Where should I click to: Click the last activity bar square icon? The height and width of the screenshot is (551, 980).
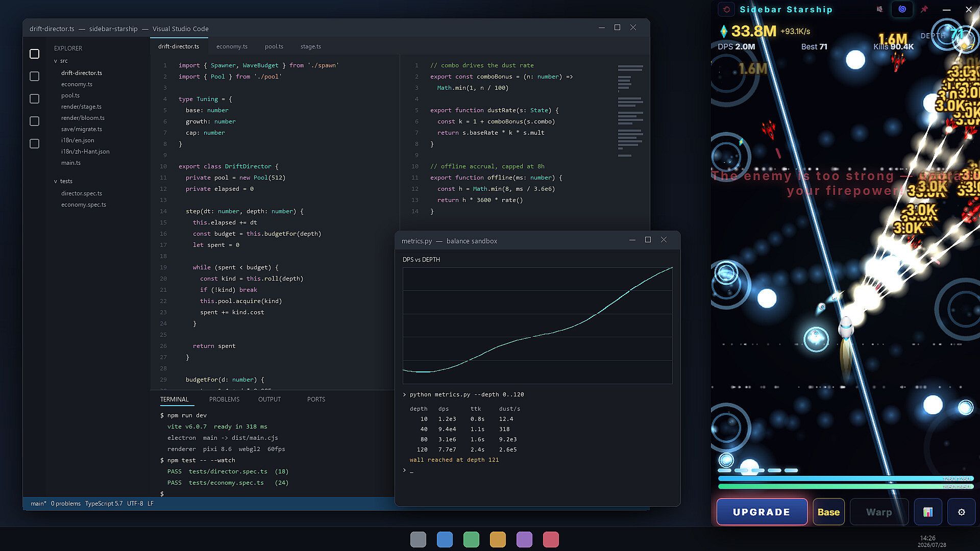pyautogui.click(x=34, y=143)
